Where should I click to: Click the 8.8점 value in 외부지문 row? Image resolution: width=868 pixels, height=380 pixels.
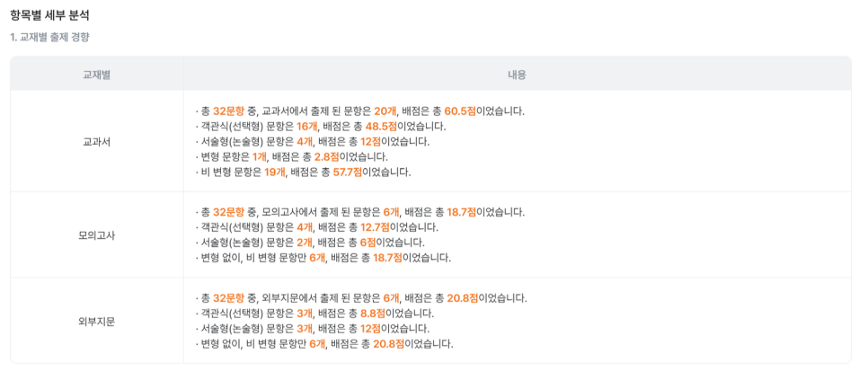(373, 314)
